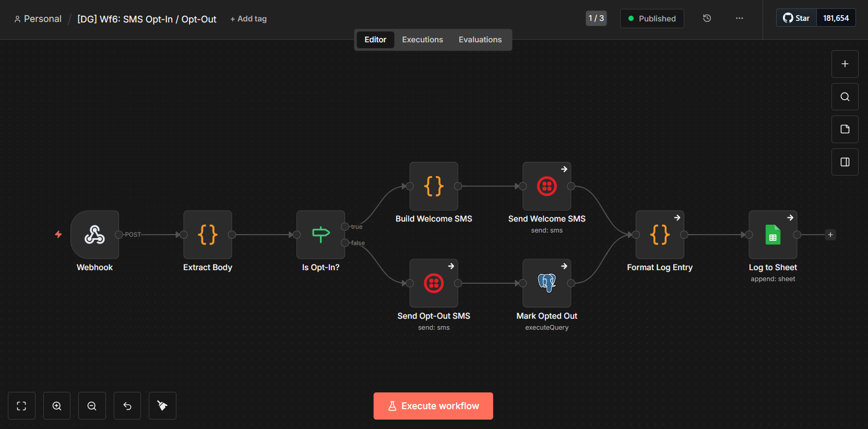Click the Webhook trigger node
This screenshot has width=868, height=429.
(94, 235)
